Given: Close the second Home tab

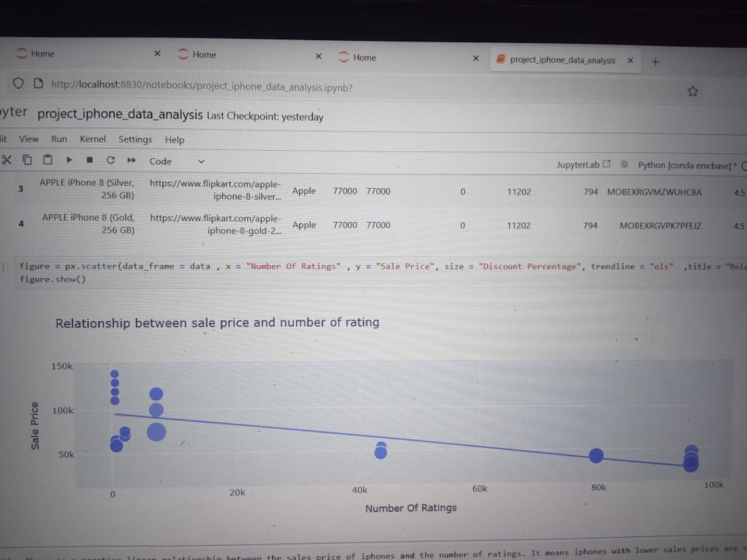Looking at the screenshot, I should coord(318,56).
